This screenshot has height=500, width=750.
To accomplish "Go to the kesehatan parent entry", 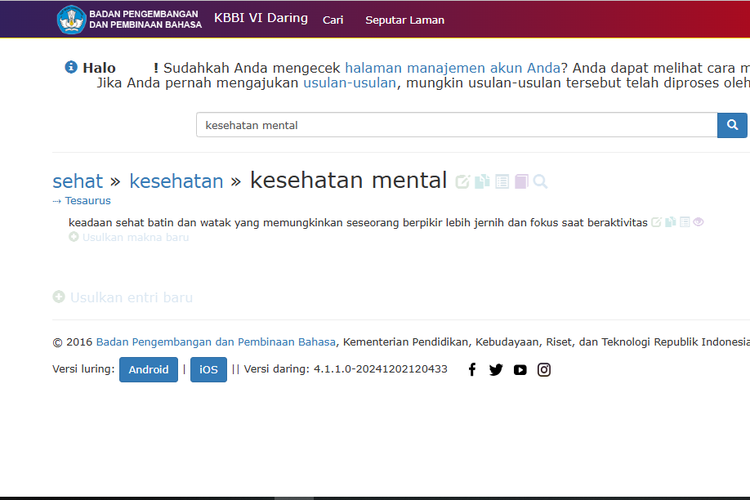I will (176, 181).
